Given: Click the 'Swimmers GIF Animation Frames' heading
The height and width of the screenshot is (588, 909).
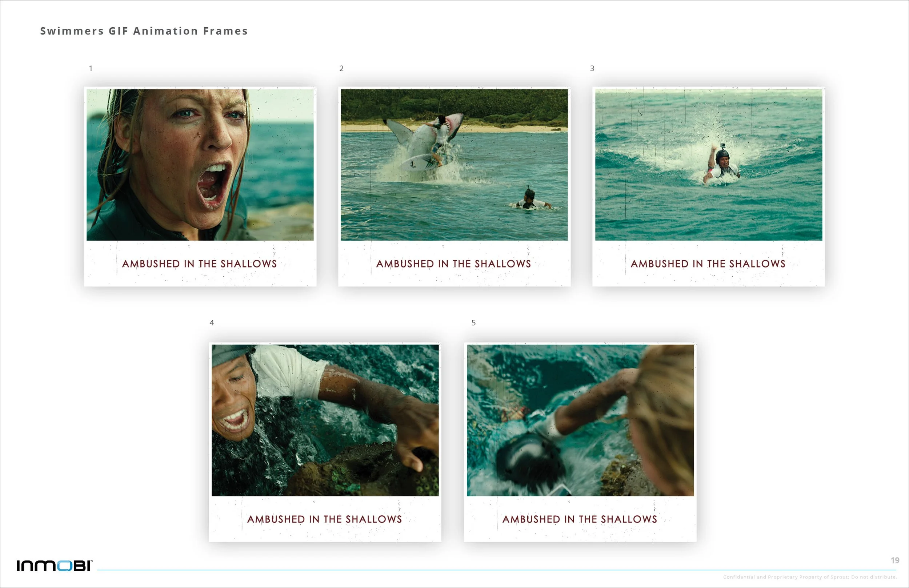Looking at the screenshot, I should tap(144, 31).
